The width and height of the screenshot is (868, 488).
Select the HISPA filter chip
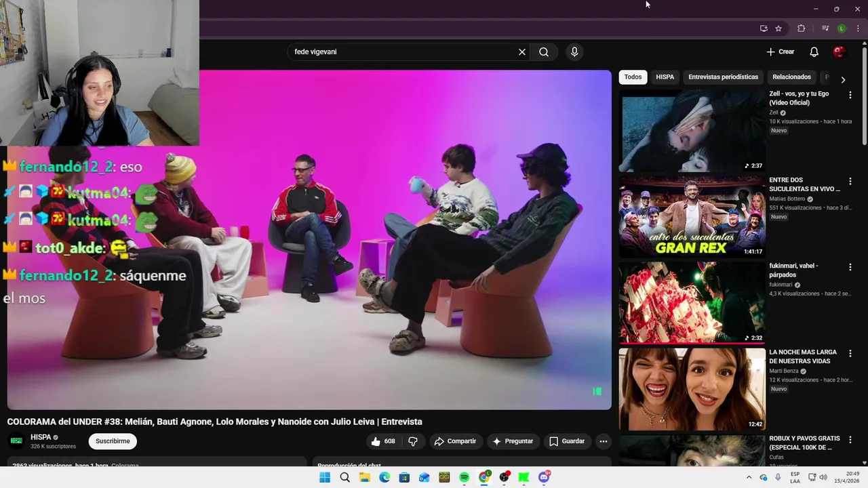point(665,77)
